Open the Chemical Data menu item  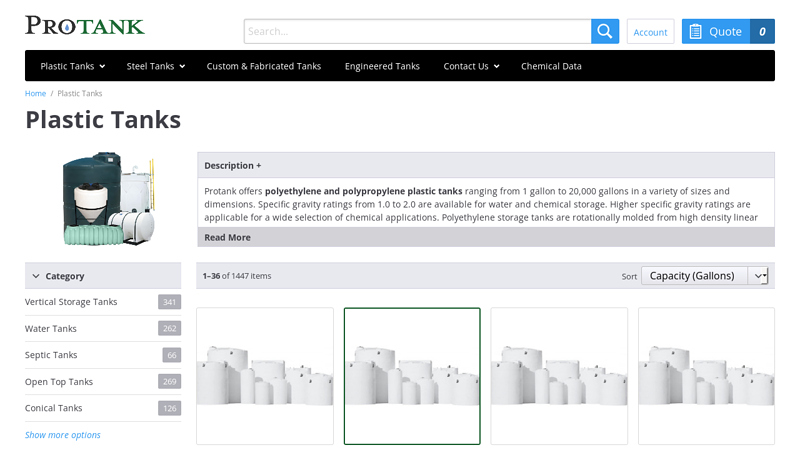pyautogui.click(x=551, y=66)
